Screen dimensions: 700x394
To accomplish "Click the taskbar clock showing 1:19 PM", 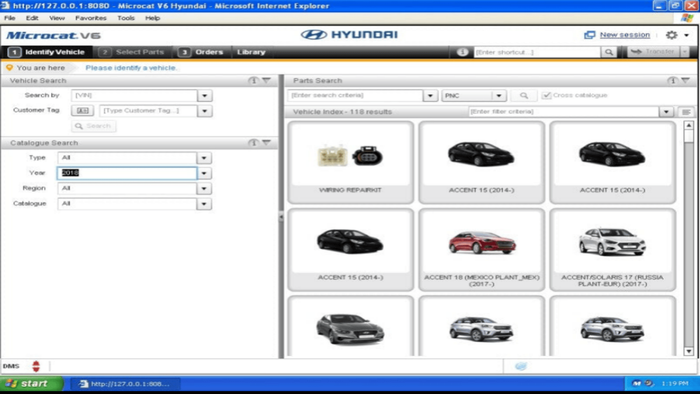I will [675, 383].
